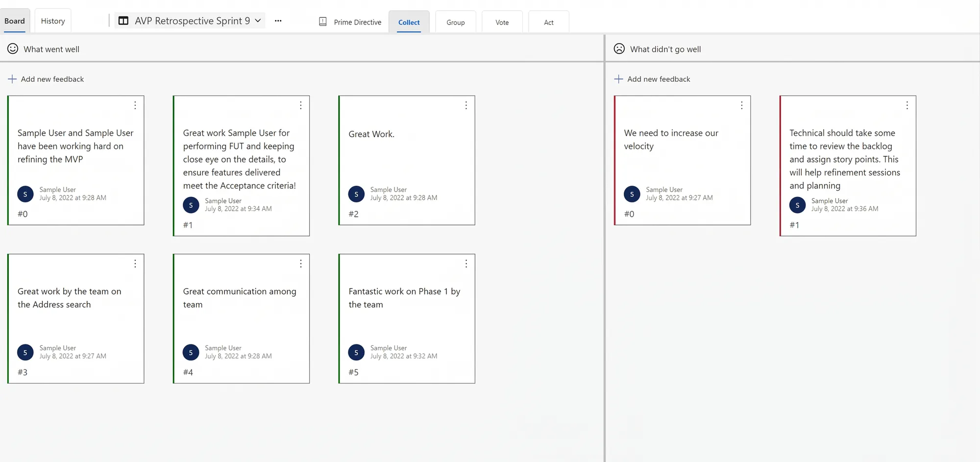Click the smiley face column icon
980x462 pixels.
pos(13,49)
